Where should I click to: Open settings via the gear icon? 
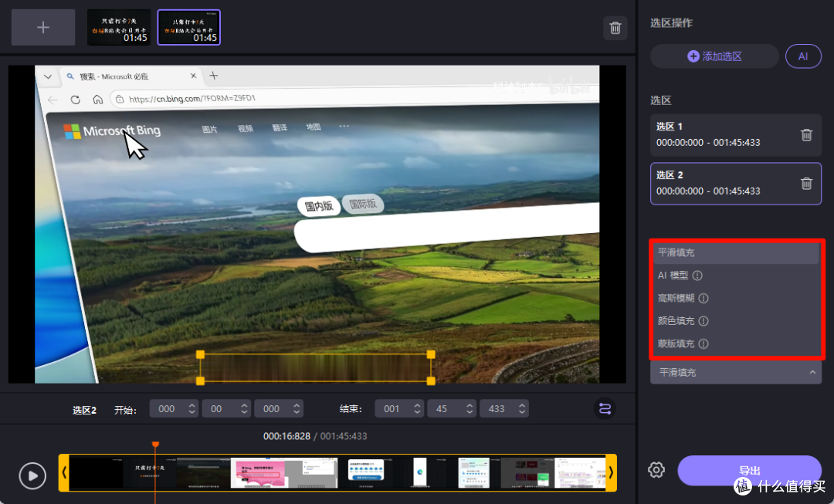point(656,470)
